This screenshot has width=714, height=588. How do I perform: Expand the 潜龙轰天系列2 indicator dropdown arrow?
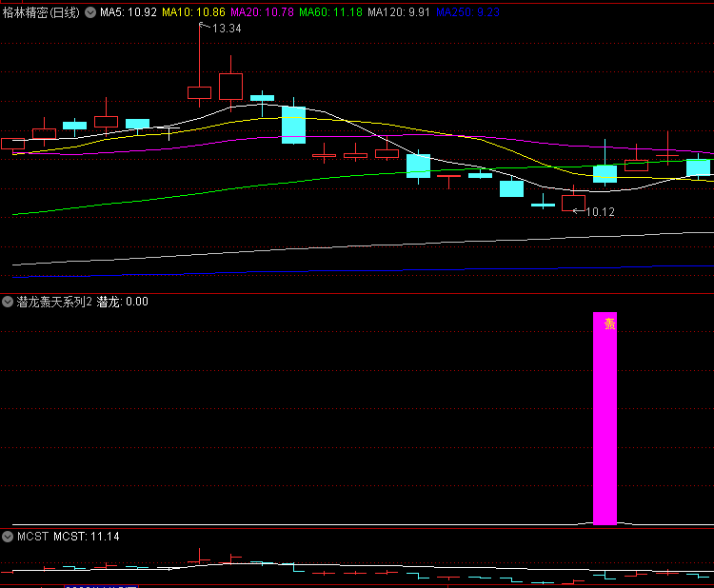coord(8,302)
